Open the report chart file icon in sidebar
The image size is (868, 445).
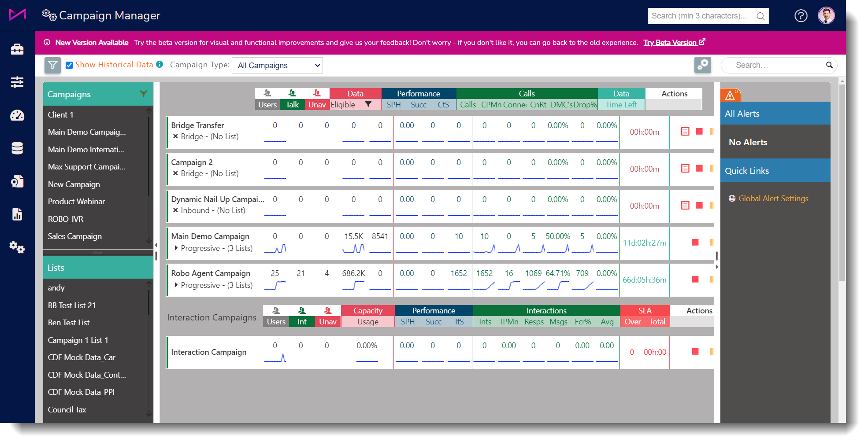(17, 214)
